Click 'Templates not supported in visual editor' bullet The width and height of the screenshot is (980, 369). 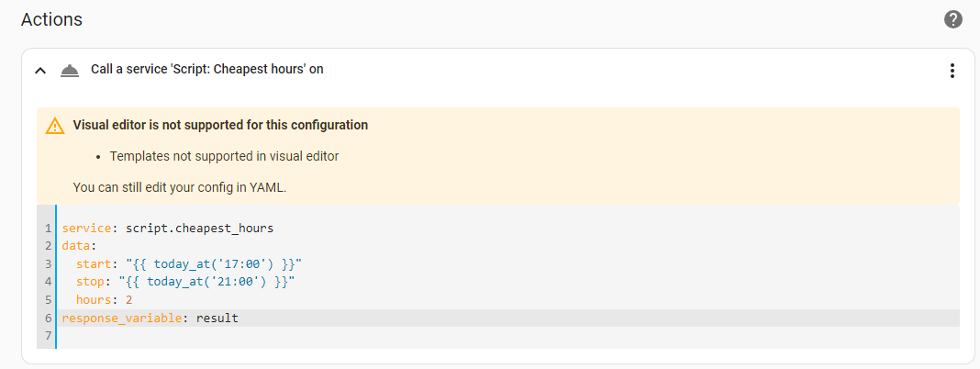pos(224,156)
